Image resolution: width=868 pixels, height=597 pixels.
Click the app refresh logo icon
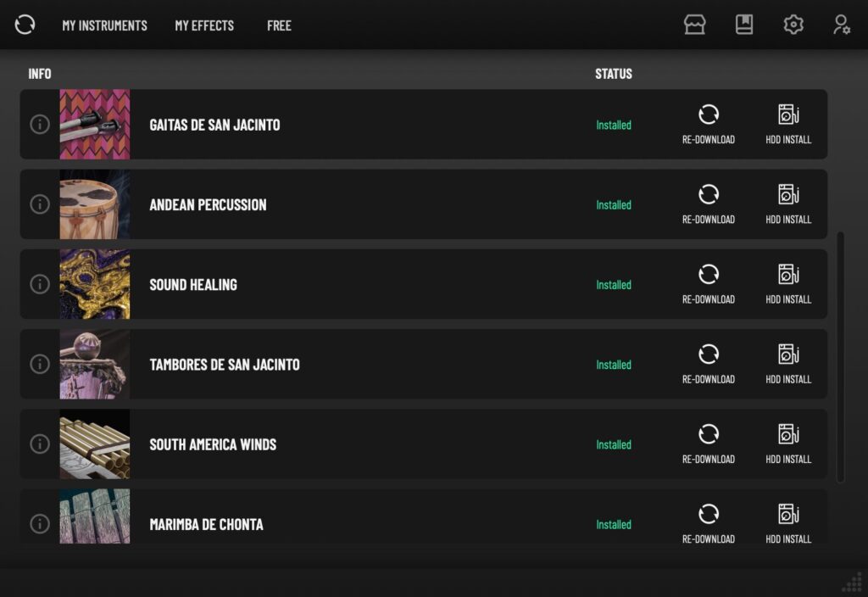tap(25, 25)
